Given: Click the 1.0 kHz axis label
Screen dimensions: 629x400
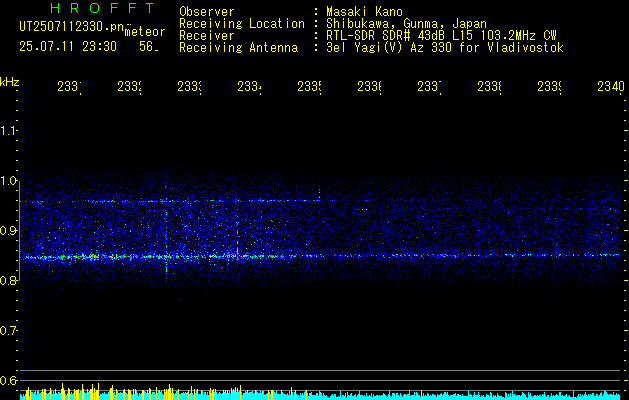Looking at the screenshot, I should point(8,181).
